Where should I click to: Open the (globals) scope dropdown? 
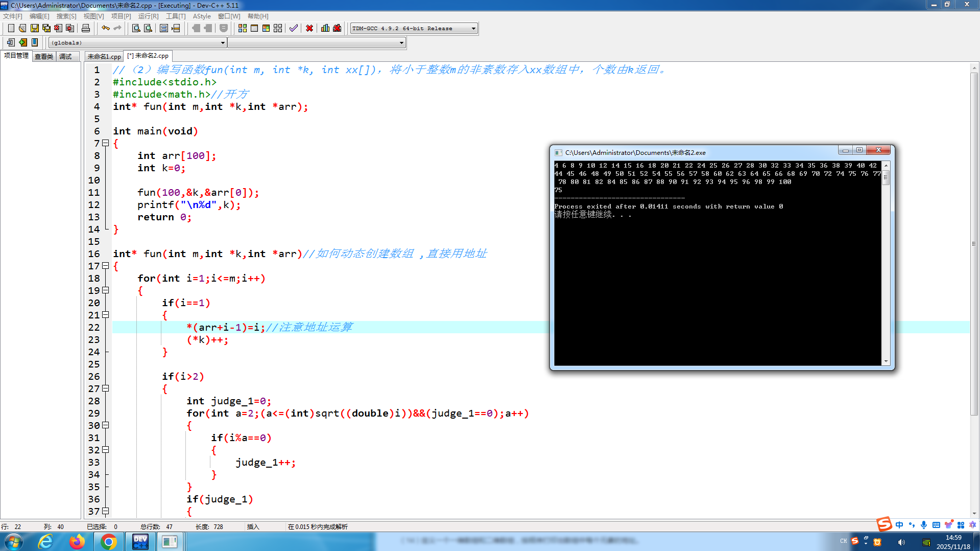click(138, 42)
